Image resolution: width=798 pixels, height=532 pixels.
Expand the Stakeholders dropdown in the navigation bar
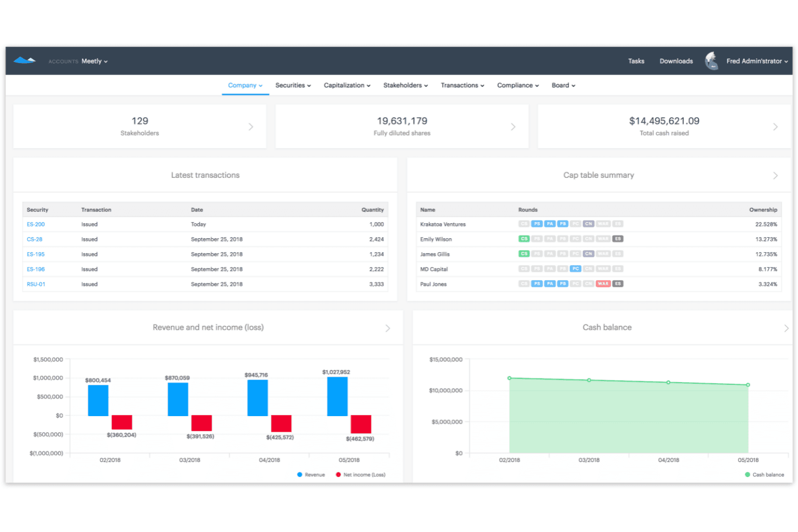pyautogui.click(x=405, y=85)
